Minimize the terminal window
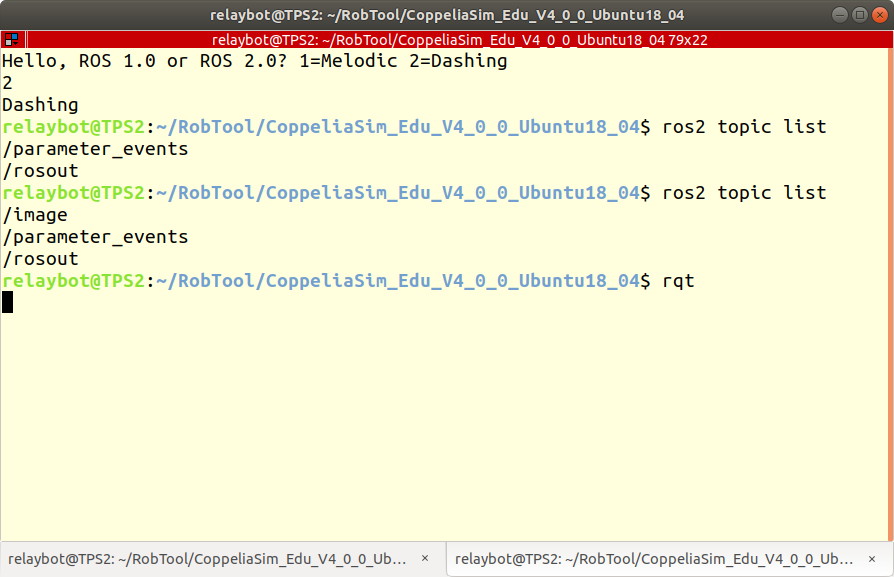894x577 pixels. coord(839,15)
